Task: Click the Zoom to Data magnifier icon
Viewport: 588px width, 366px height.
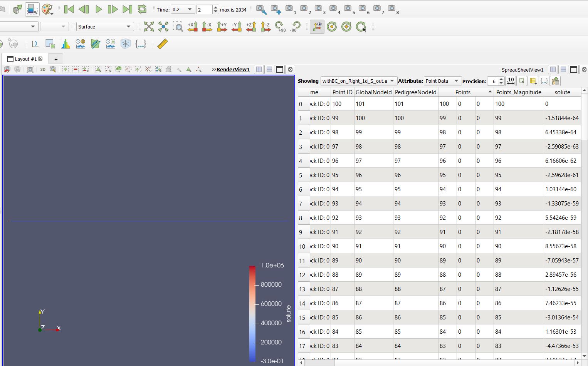Action: coord(178,27)
